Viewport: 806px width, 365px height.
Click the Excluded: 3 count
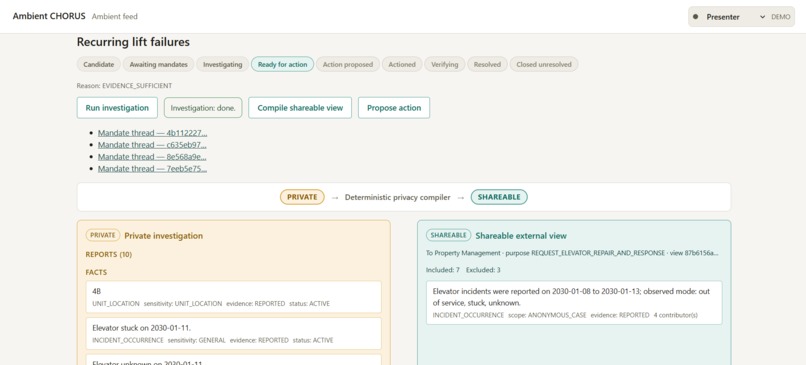click(x=483, y=270)
